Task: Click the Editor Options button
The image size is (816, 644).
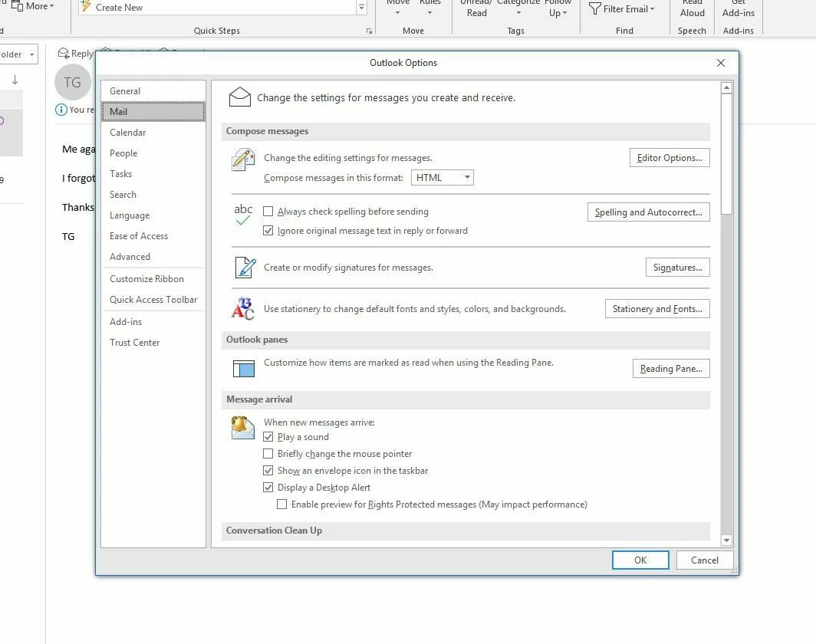Action: click(x=670, y=158)
